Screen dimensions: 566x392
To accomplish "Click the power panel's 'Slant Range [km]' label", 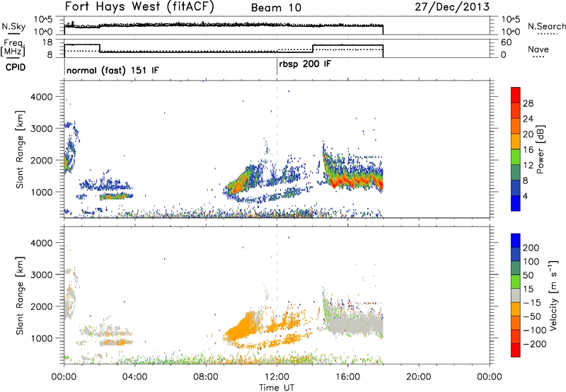I will pos(20,149).
